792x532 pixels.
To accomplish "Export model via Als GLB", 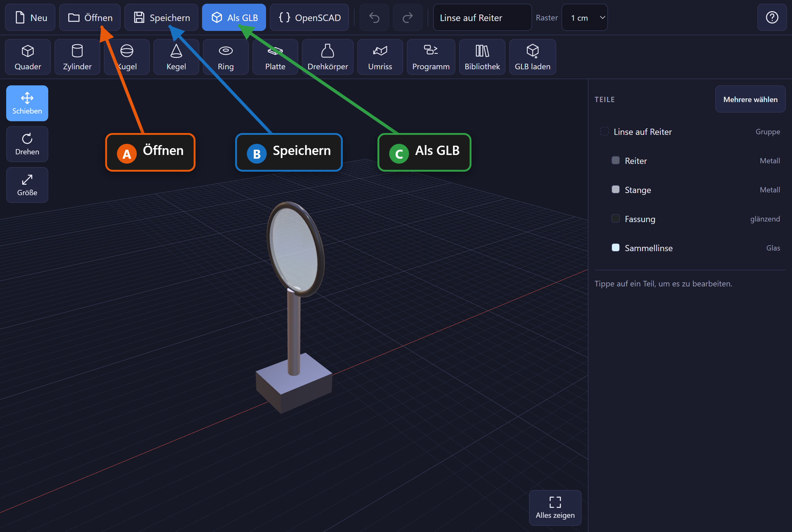I will tap(234, 18).
